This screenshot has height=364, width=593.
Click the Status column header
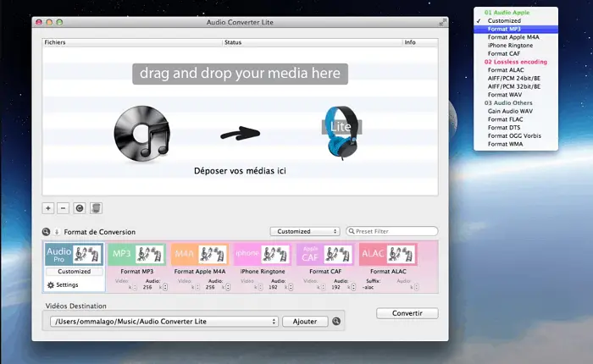tap(313, 42)
